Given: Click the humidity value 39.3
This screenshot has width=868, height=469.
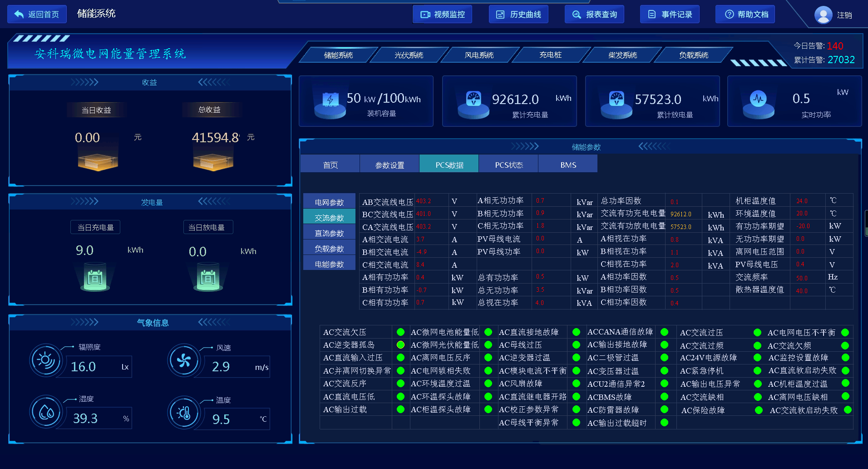Looking at the screenshot, I should point(85,418).
